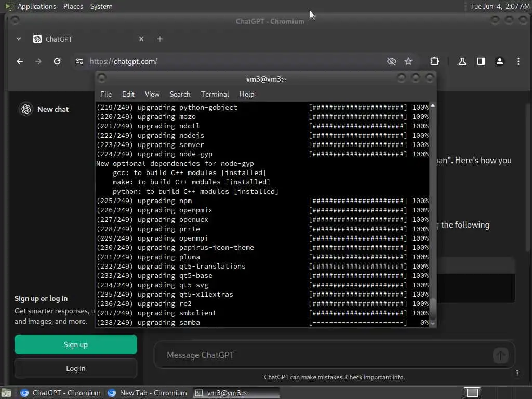The image size is (532, 399).
Task: Open the Applications menu
Action: 37,6
